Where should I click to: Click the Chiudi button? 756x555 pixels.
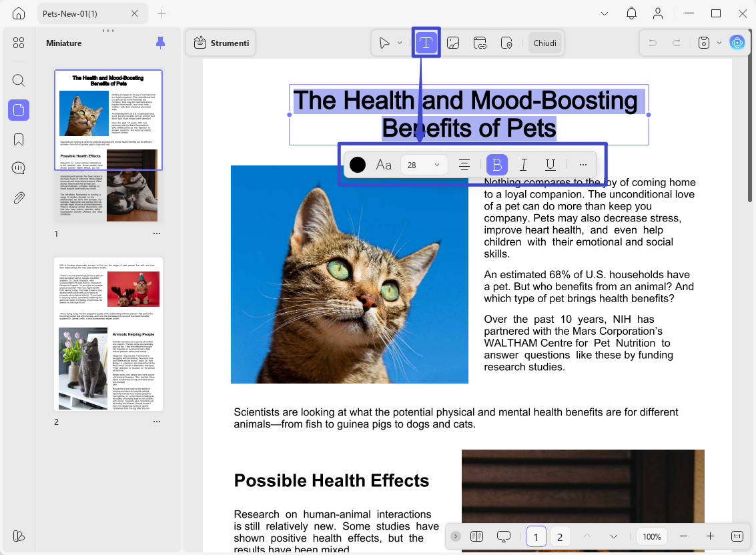pyautogui.click(x=545, y=43)
